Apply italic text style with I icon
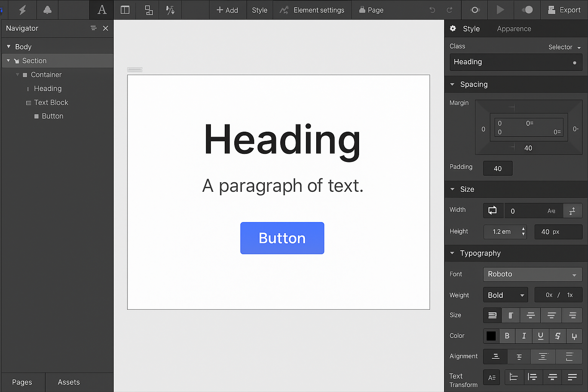The width and height of the screenshot is (588, 392). [x=524, y=336]
